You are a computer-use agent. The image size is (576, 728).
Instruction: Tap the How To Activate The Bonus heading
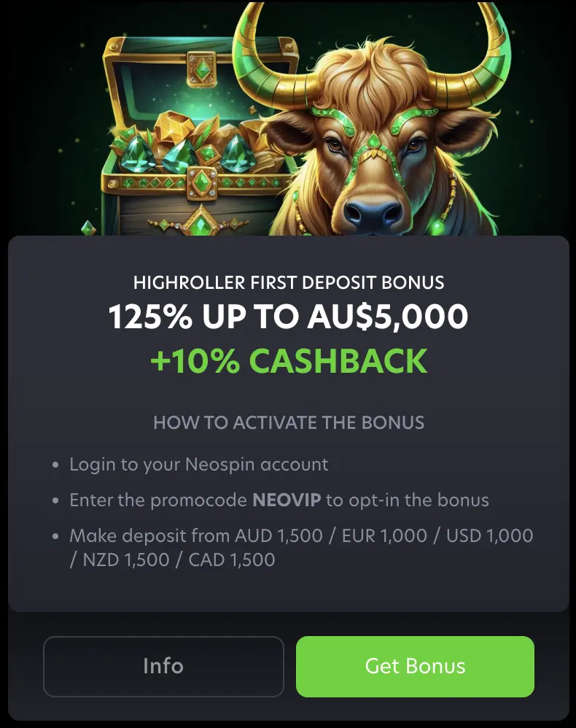[289, 422]
